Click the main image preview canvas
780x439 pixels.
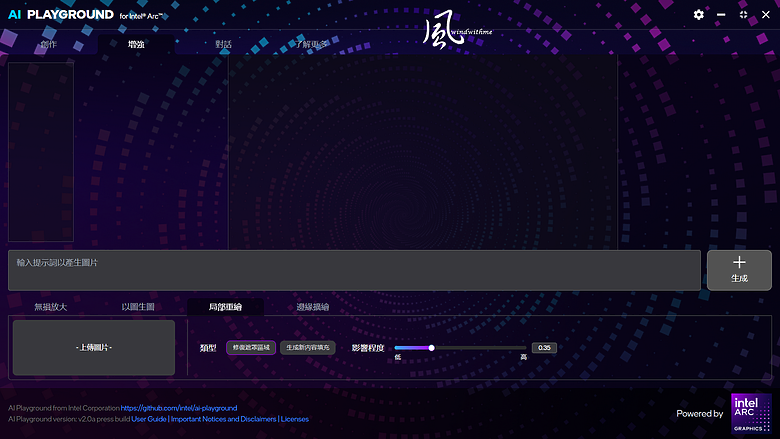(x=423, y=152)
